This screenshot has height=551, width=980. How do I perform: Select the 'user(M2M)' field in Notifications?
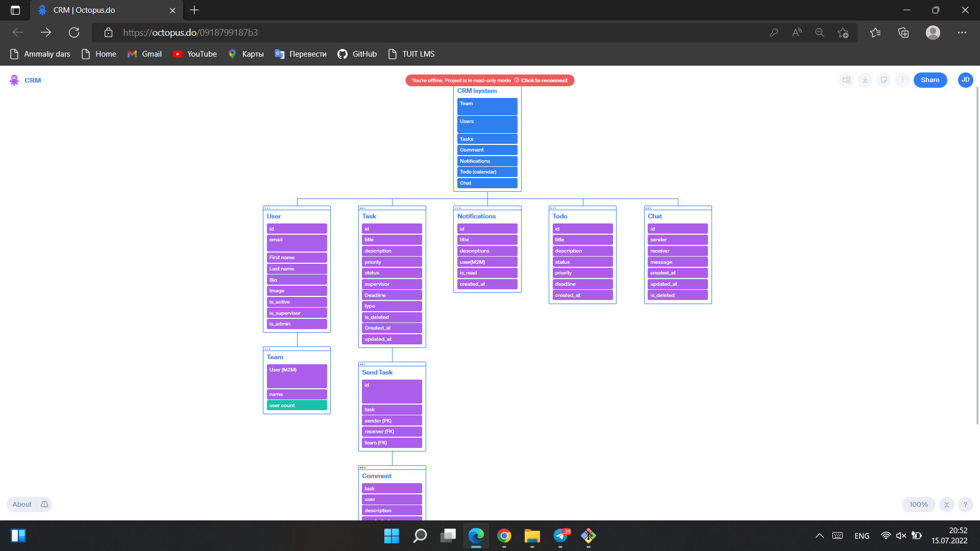[487, 262]
